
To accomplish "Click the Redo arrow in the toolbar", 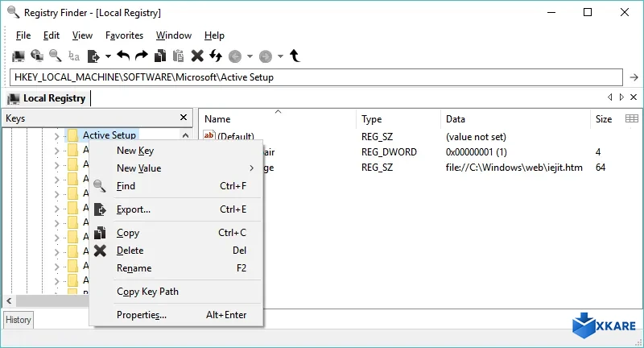I will [x=142, y=56].
